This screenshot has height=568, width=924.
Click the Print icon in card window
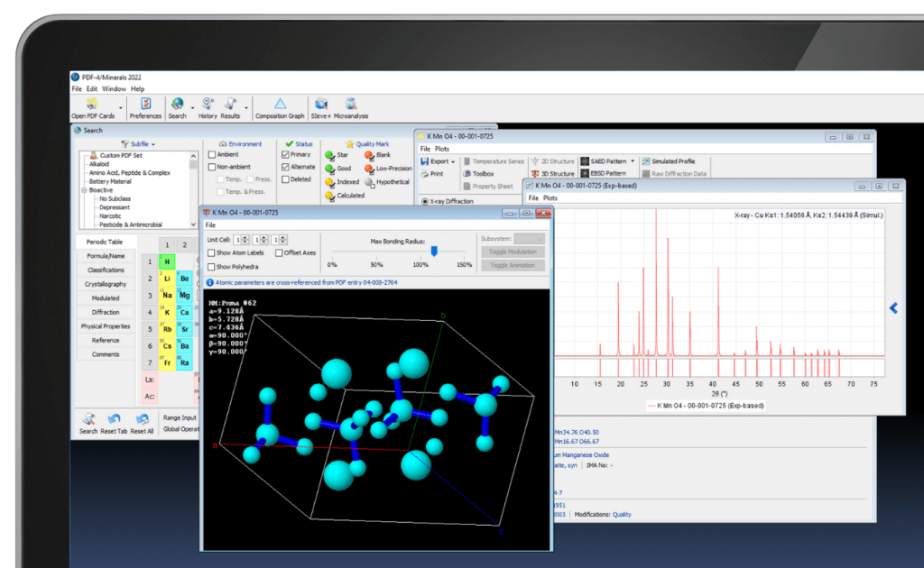[425, 174]
